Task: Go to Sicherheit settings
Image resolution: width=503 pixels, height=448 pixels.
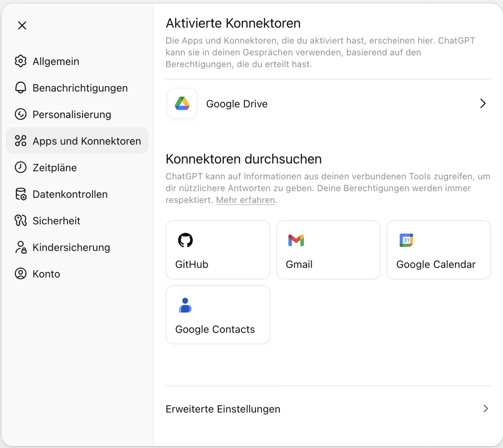Action: click(56, 221)
